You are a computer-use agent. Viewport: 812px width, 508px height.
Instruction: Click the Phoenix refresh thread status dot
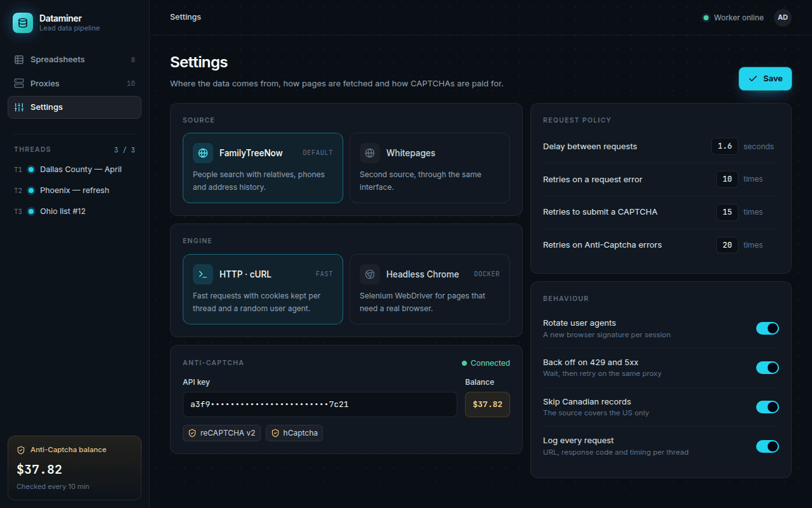pyautogui.click(x=31, y=190)
